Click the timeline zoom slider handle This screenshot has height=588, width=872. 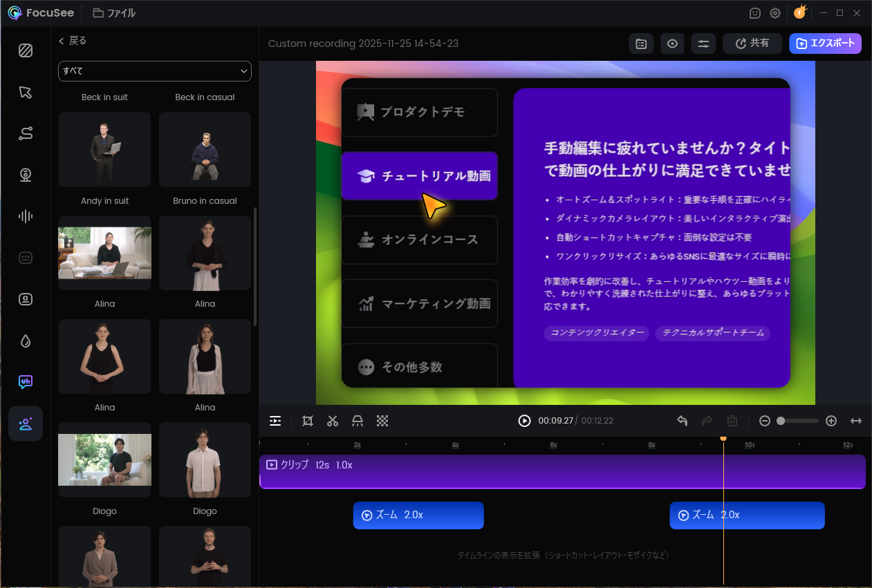[781, 421]
